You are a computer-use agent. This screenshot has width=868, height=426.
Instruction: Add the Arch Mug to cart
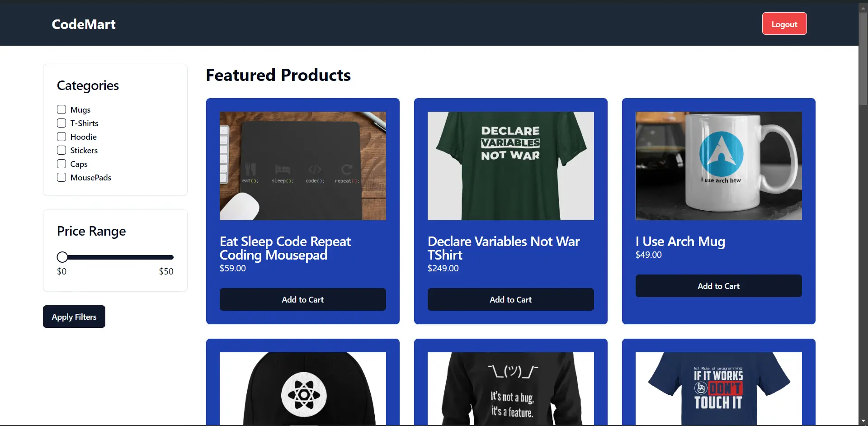click(x=718, y=286)
